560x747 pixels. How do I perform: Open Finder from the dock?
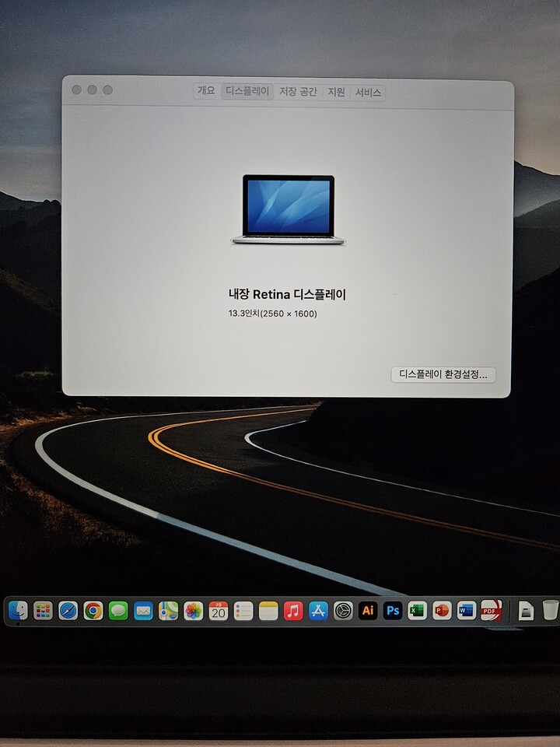[18, 611]
